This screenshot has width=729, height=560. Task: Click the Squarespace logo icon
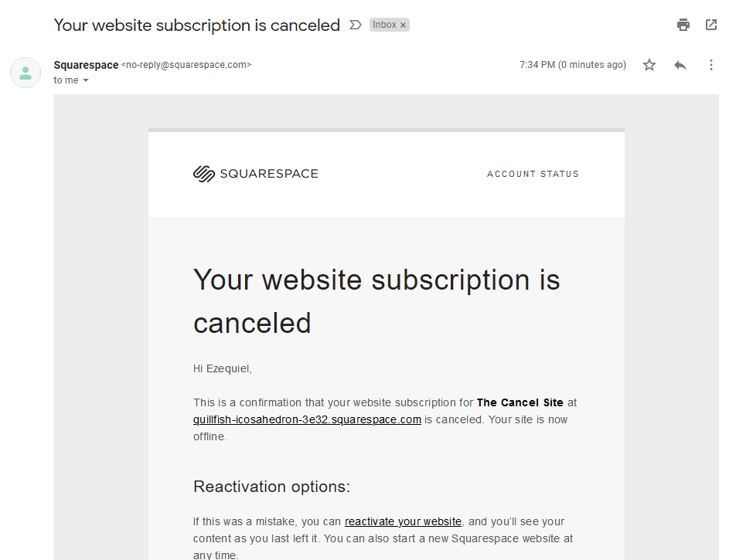(203, 174)
